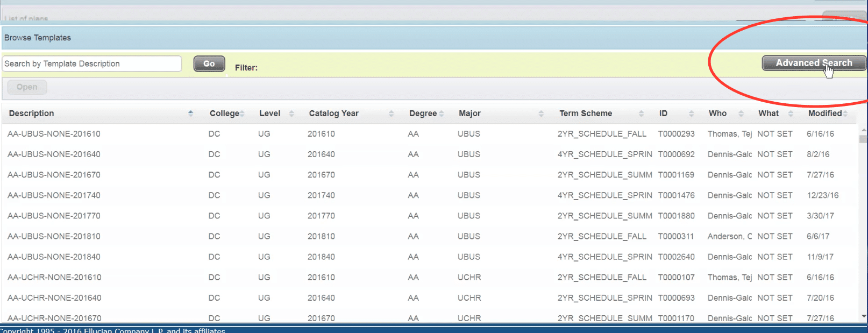
Task: Select the row with ID T0000311
Action: pos(676,236)
